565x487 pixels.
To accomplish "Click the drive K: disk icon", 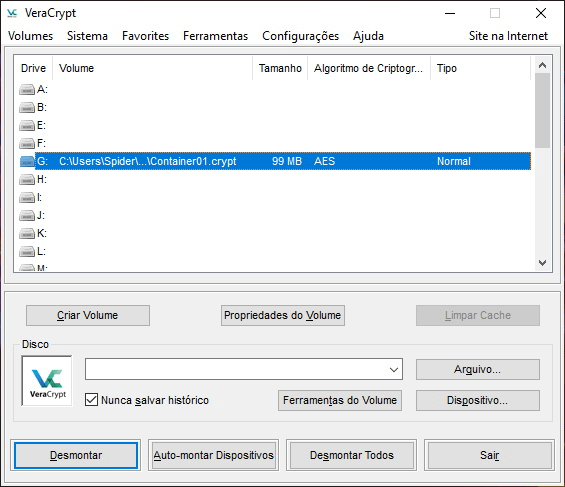I will tap(27, 233).
